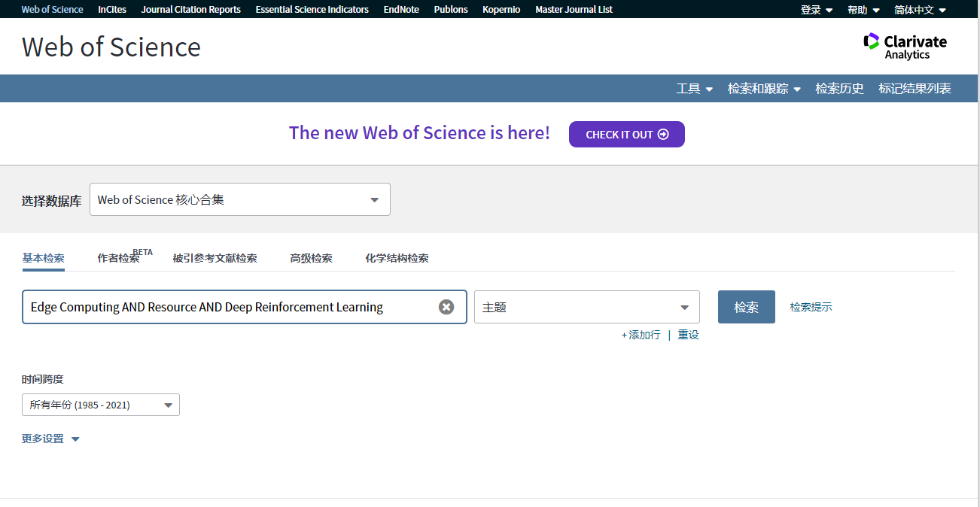Image resolution: width=980 pixels, height=507 pixels.
Task: Open the Master Journal List link
Action: 574,10
